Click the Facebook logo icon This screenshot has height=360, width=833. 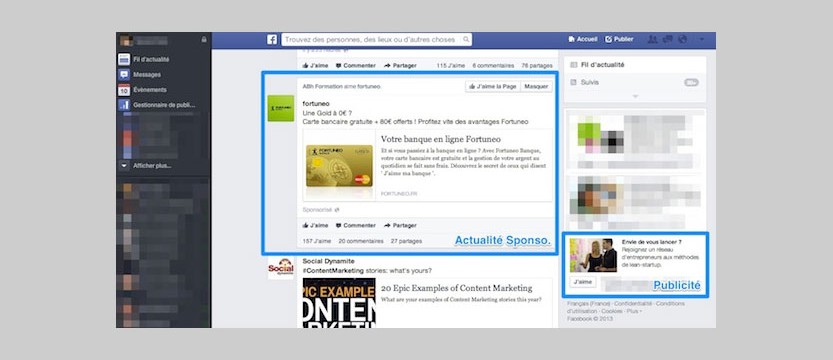[x=272, y=40]
